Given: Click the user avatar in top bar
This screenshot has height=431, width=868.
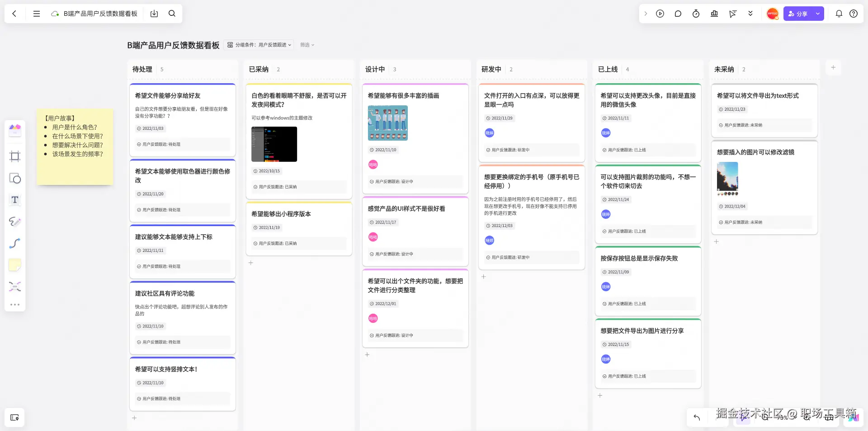Looking at the screenshot, I should [x=773, y=14].
